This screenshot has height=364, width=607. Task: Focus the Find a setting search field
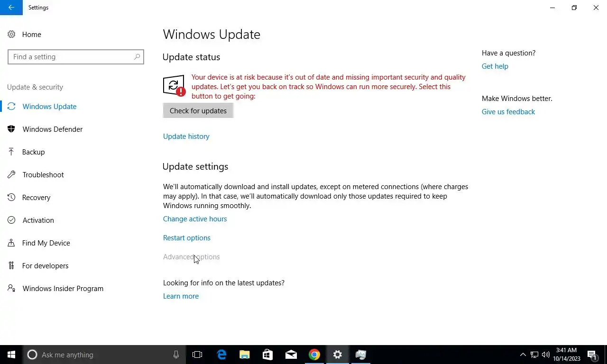(x=76, y=57)
